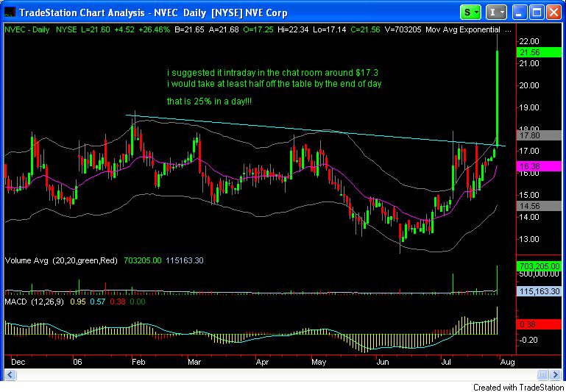The height and width of the screenshot is (392, 566).
Task: Click the tall green breakout candle
Action: tap(498, 97)
